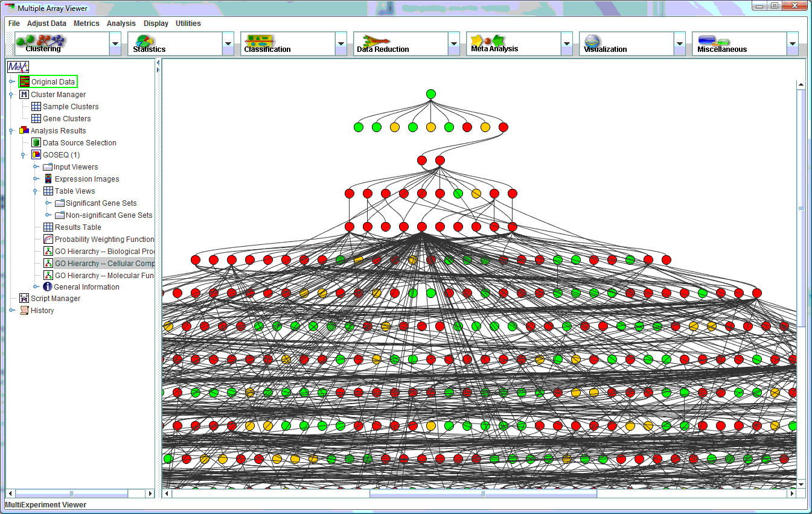Screen dimensions: 812x514
Task: Click the down arrow of vertical scrollbar
Action: pyautogui.click(x=801, y=484)
